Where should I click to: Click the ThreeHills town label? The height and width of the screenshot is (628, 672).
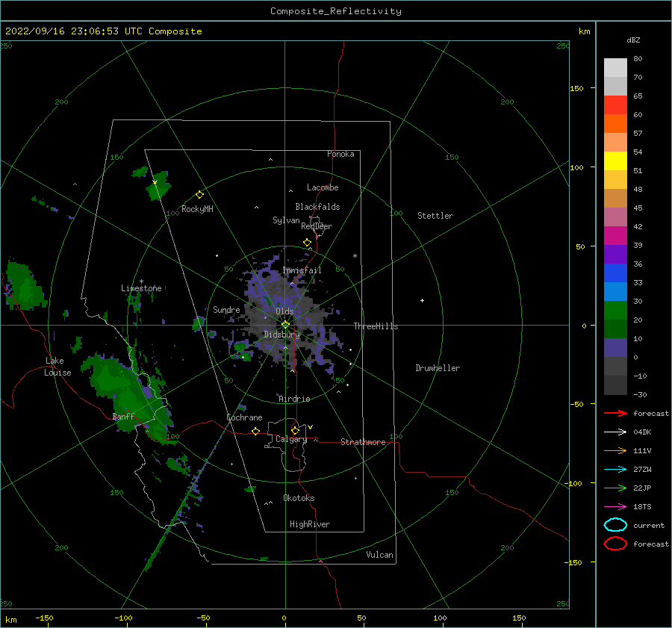pos(376,326)
